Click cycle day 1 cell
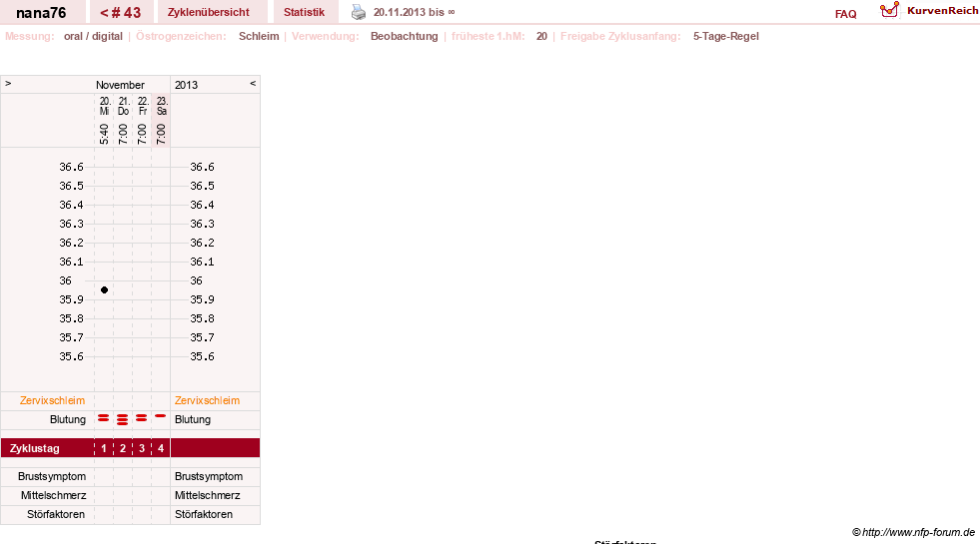The image size is (980, 544). pos(104,448)
